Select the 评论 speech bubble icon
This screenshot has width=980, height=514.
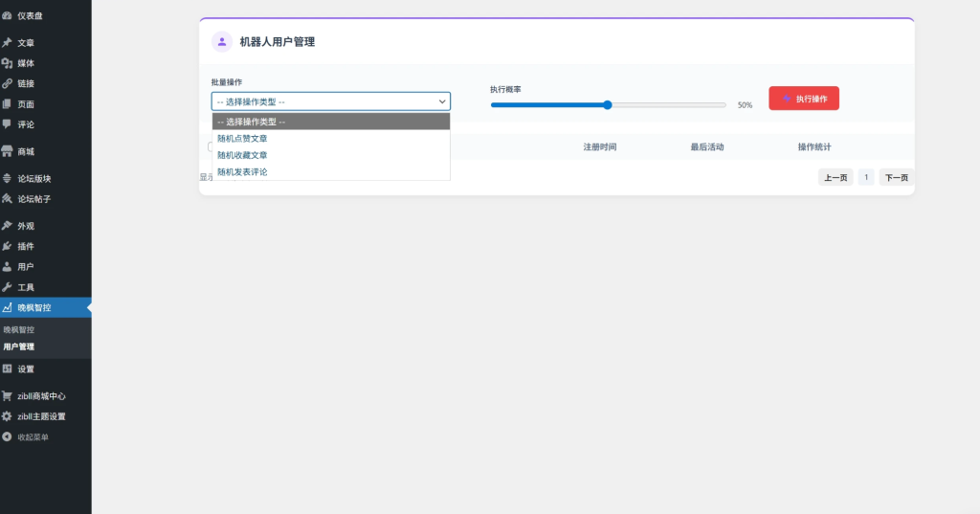pos(7,124)
